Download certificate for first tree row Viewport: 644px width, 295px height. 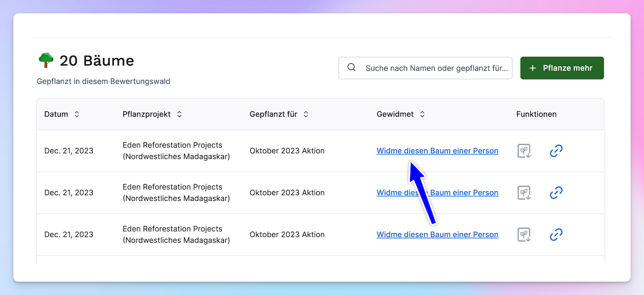pyautogui.click(x=524, y=151)
